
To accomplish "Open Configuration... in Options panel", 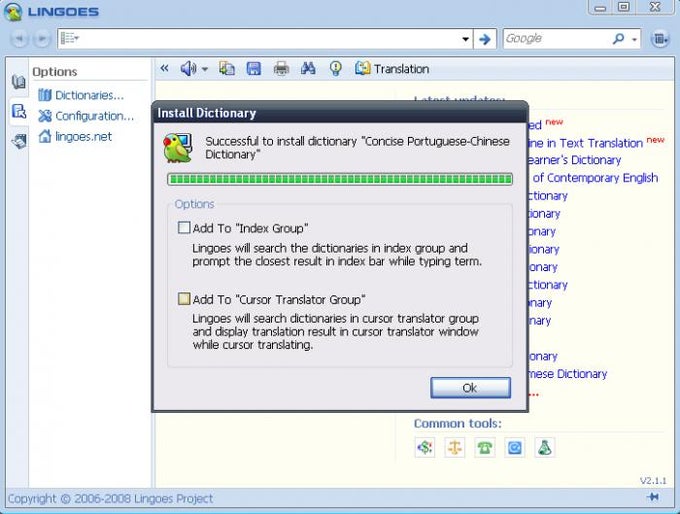I will pyautogui.click(x=86, y=116).
